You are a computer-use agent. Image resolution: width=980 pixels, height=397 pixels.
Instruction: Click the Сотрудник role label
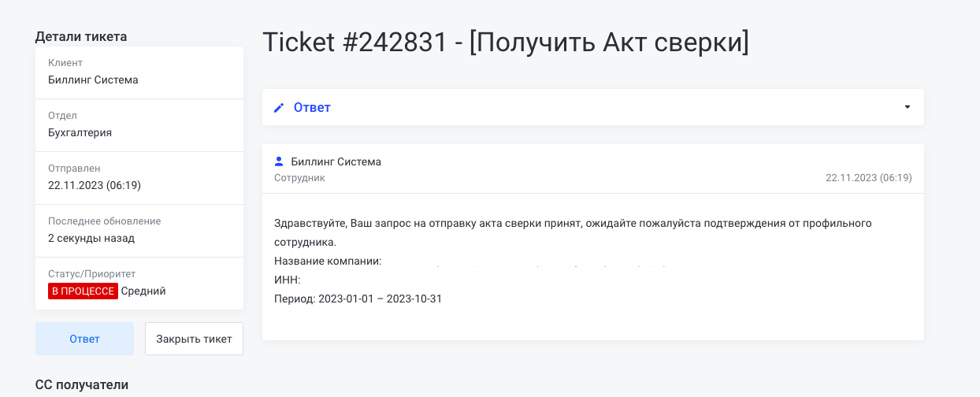pos(299,178)
